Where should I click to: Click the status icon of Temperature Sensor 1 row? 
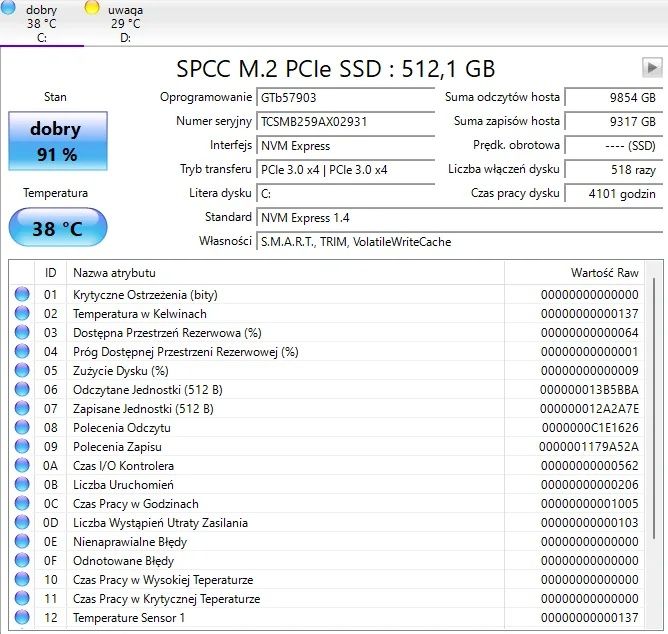coord(22,617)
